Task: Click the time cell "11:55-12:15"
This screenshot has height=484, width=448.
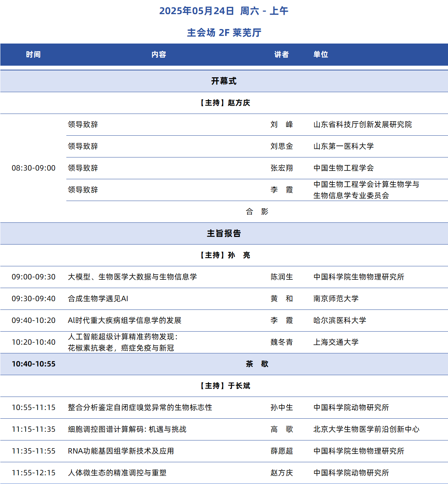Action: tap(34, 473)
